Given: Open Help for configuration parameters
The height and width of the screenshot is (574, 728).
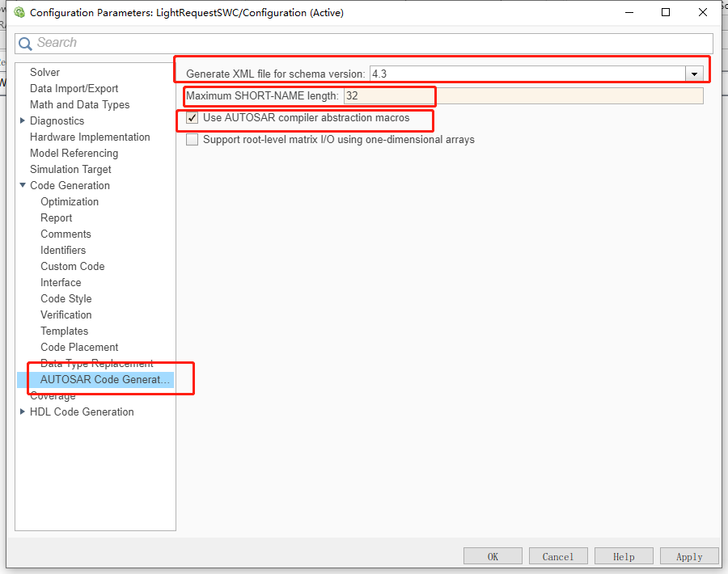Looking at the screenshot, I should pos(624,556).
